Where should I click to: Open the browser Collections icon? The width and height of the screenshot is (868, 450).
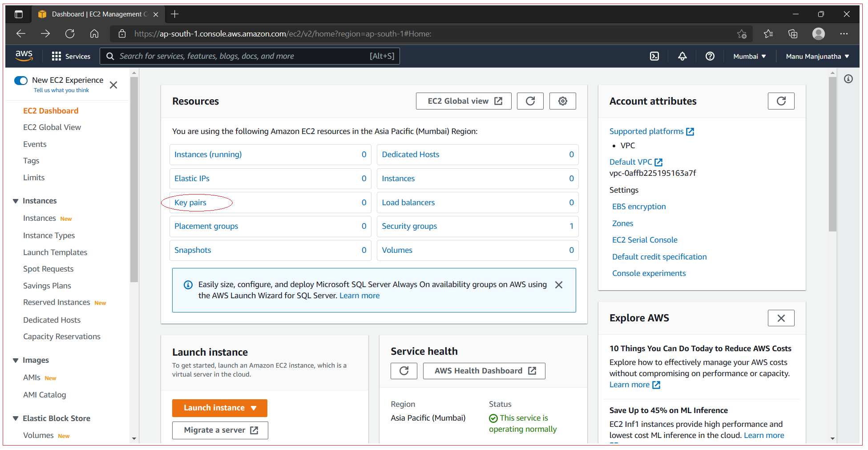click(x=792, y=33)
